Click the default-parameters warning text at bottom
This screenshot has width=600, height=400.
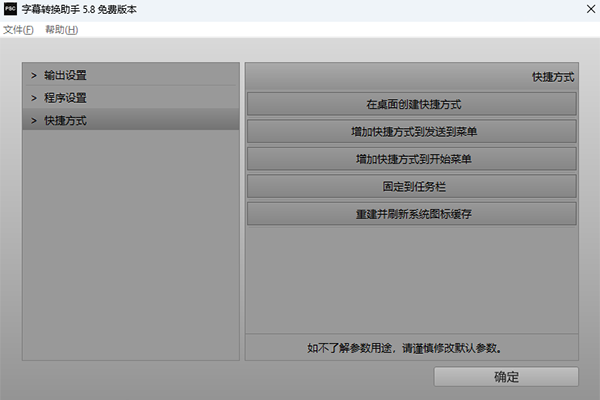click(412, 348)
